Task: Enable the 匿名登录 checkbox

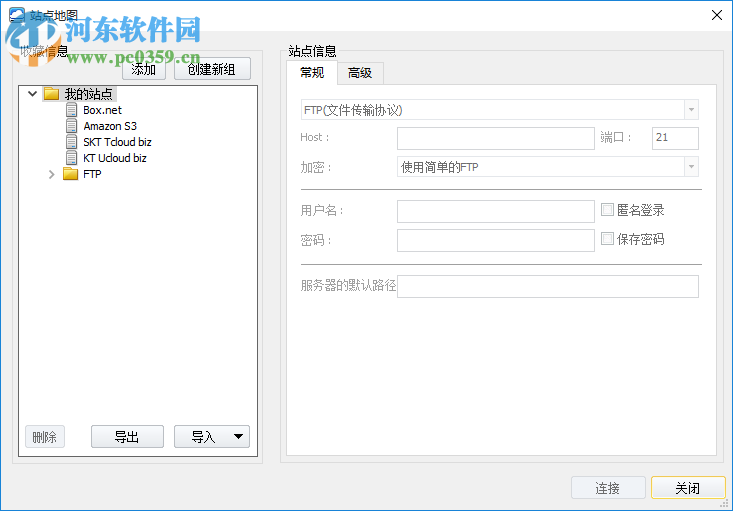Action: [607, 209]
